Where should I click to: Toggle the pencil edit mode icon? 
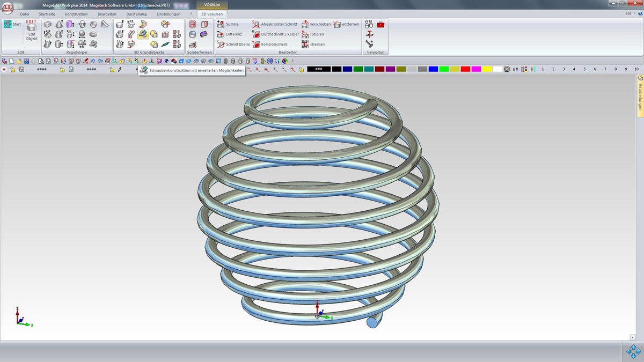(x=120, y=70)
